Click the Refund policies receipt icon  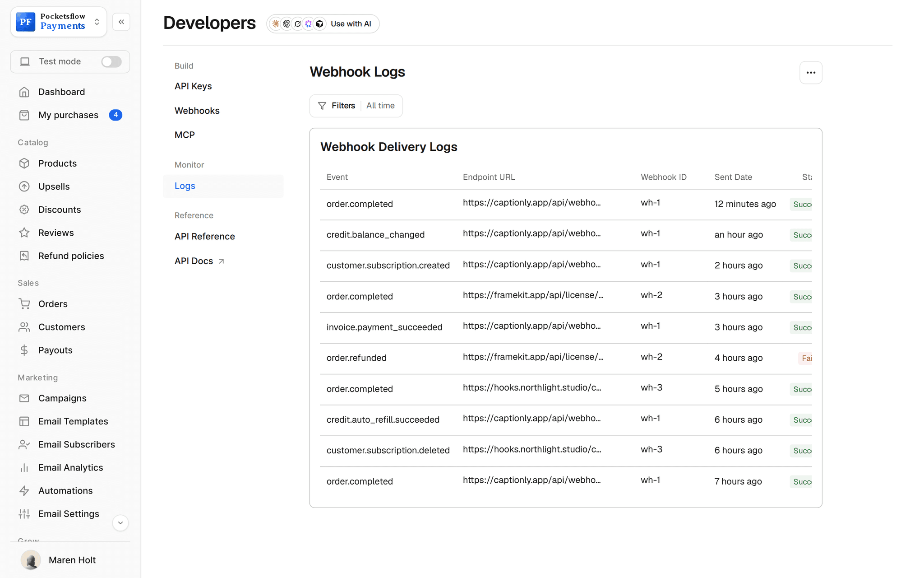click(x=24, y=256)
